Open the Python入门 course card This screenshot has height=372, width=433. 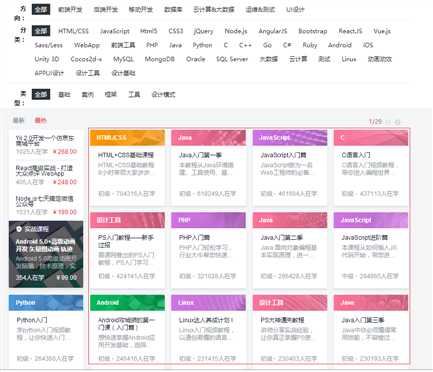click(46, 329)
